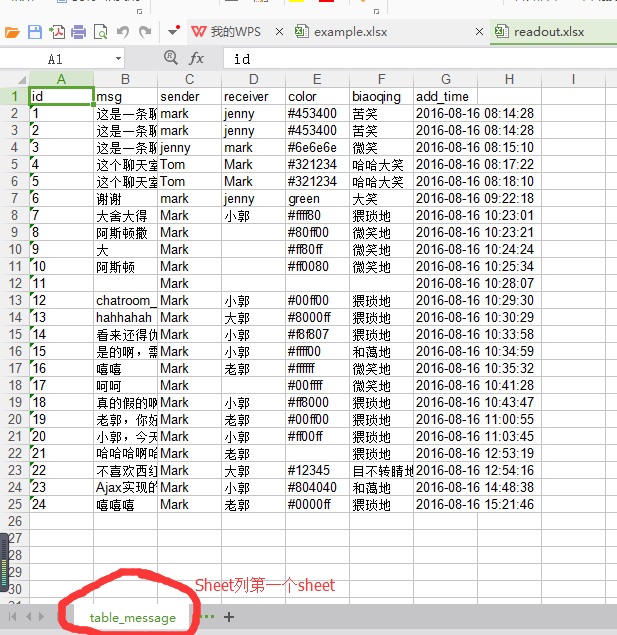
Task: Switch to the 我的WPS tab
Action: pyautogui.click(x=227, y=32)
